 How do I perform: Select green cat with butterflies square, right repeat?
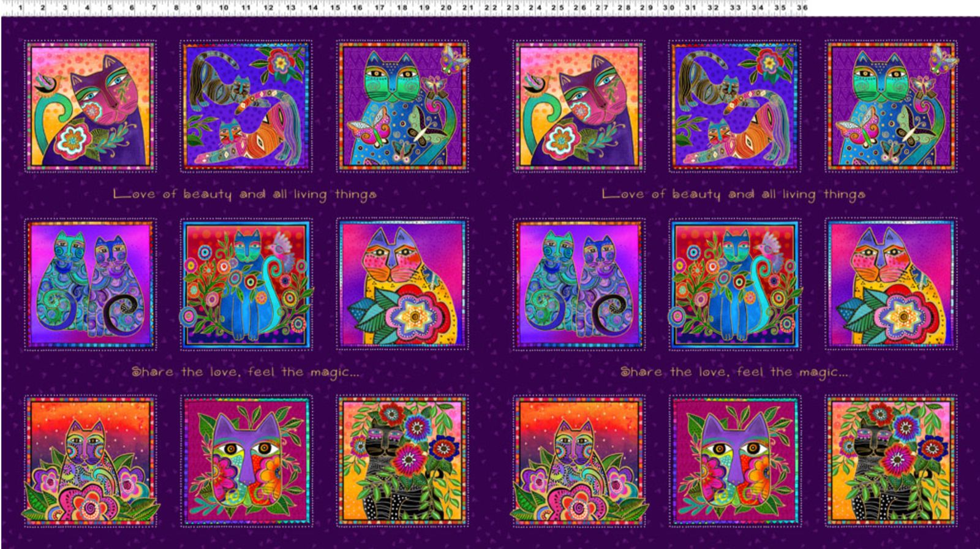[x=891, y=106]
